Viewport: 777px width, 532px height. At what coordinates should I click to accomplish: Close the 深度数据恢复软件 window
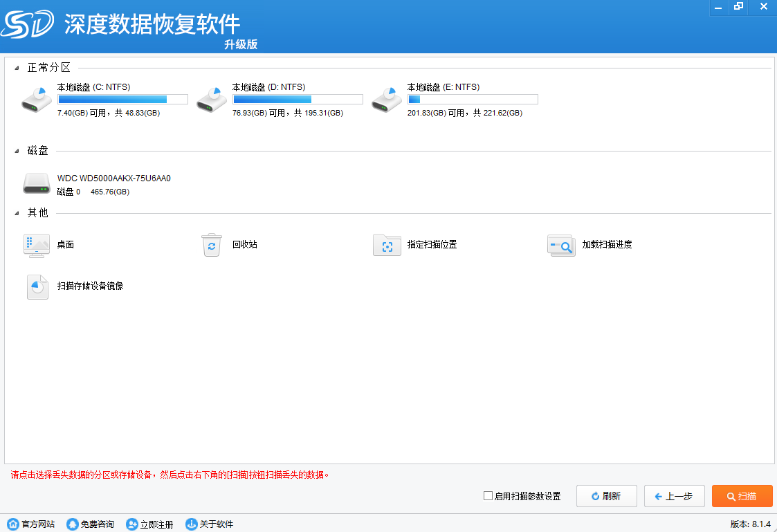(764, 7)
